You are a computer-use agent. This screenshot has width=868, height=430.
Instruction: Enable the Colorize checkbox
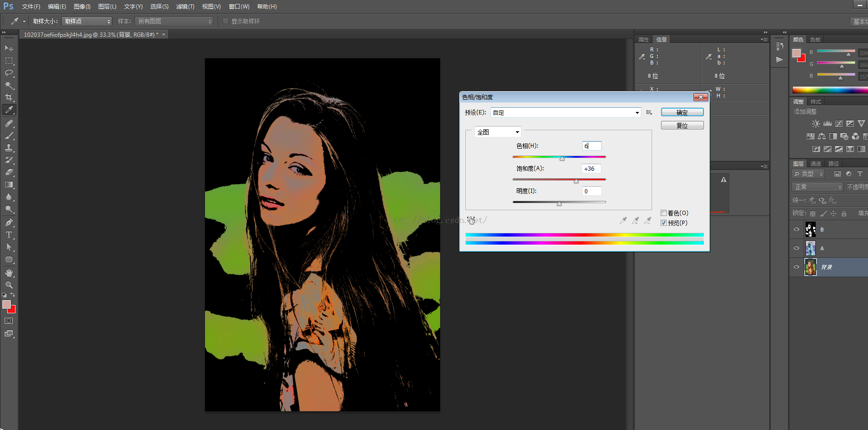[663, 213]
